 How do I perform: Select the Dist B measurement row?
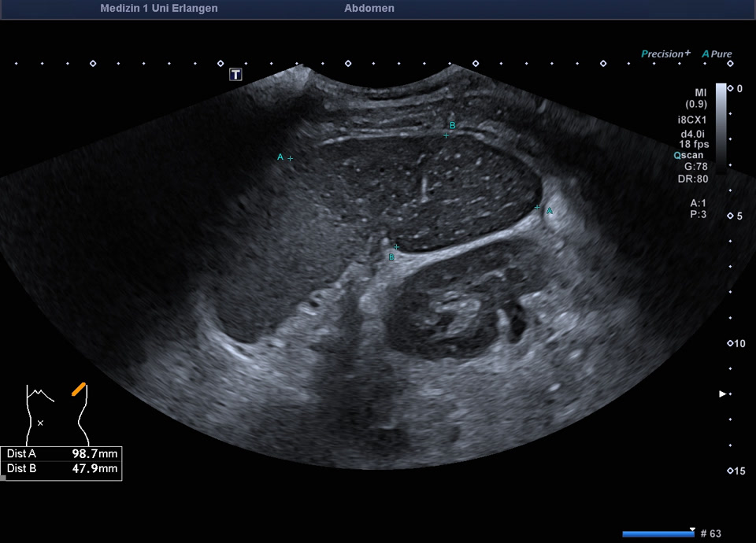[x=62, y=469]
